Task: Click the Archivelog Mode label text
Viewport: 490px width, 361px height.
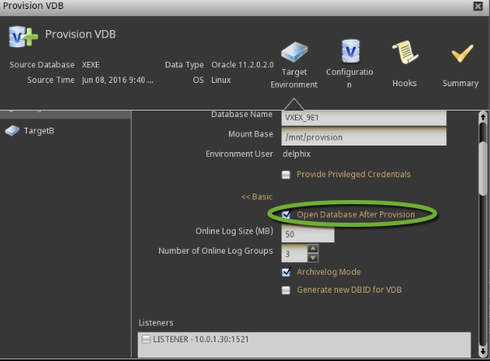Action: click(329, 272)
